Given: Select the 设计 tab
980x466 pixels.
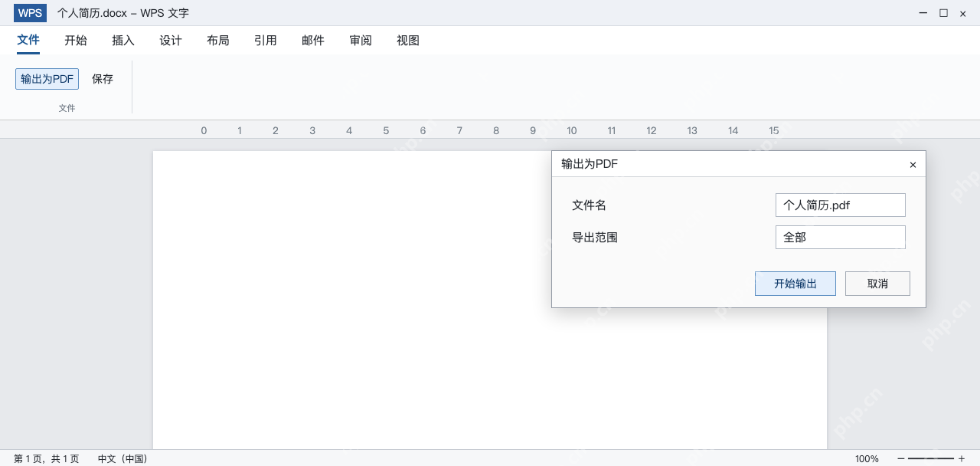Looking at the screenshot, I should (x=171, y=41).
